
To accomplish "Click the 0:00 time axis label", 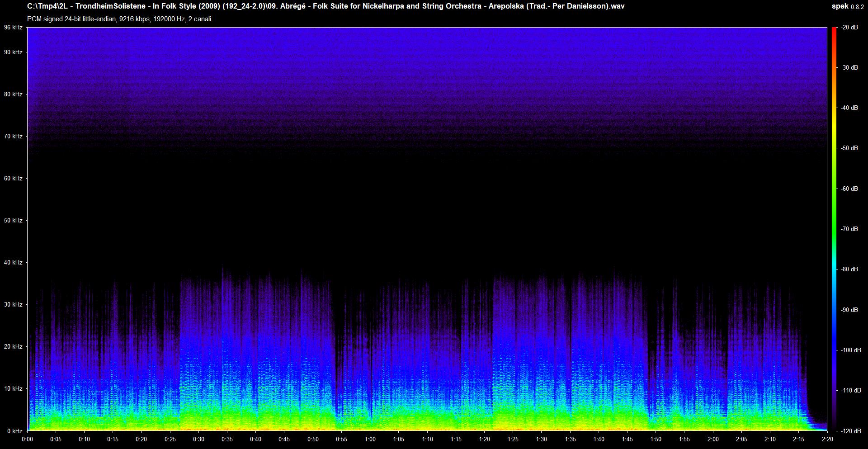I will [27, 440].
